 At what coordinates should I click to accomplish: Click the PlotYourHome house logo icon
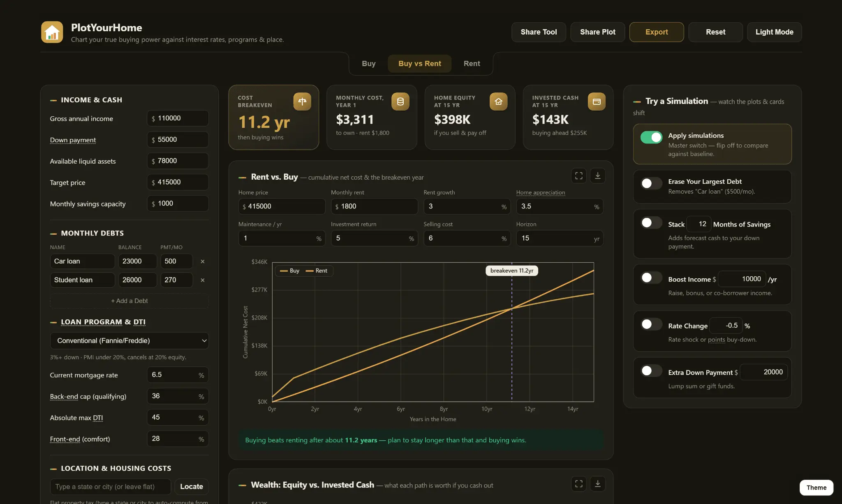click(x=52, y=32)
